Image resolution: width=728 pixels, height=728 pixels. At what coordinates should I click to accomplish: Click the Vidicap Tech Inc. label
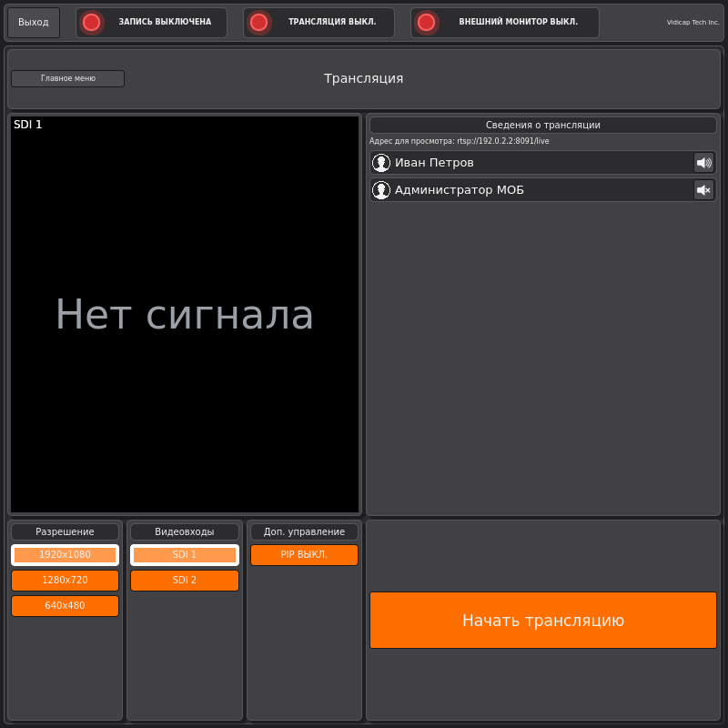(693, 22)
